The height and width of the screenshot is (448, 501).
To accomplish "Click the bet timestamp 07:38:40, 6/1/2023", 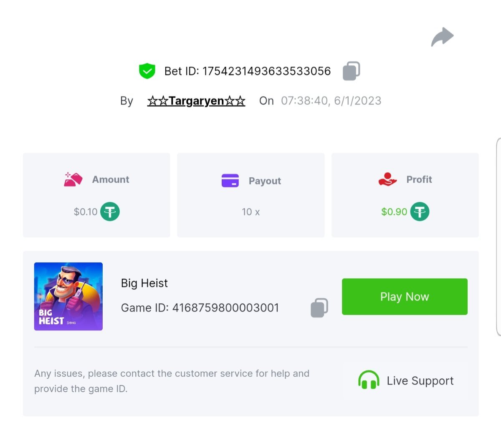I will pos(331,101).
